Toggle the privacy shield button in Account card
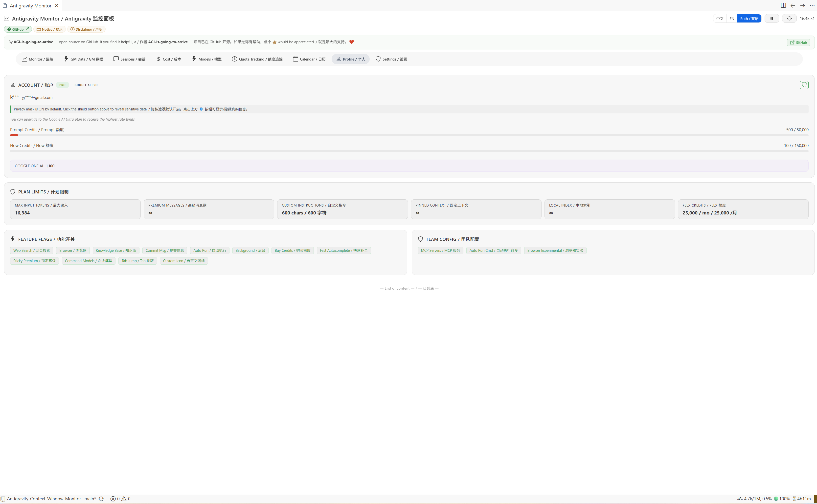This screenshot has height=504, width=817. pos(804,85)
